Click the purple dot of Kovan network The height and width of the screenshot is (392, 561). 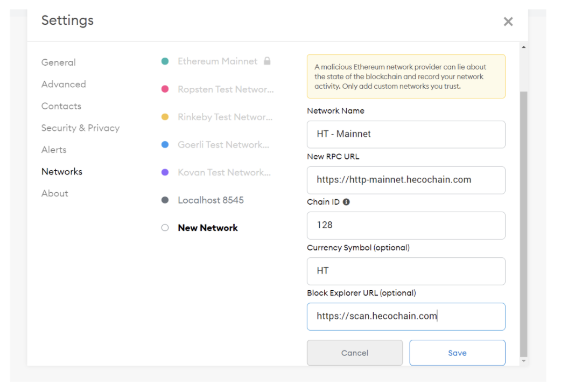165,172
